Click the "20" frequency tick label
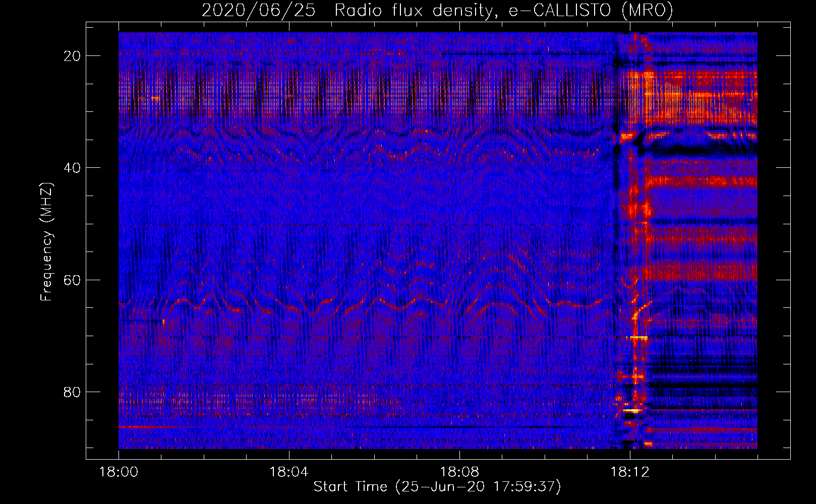The image size is (816, 504). point(73,56)
